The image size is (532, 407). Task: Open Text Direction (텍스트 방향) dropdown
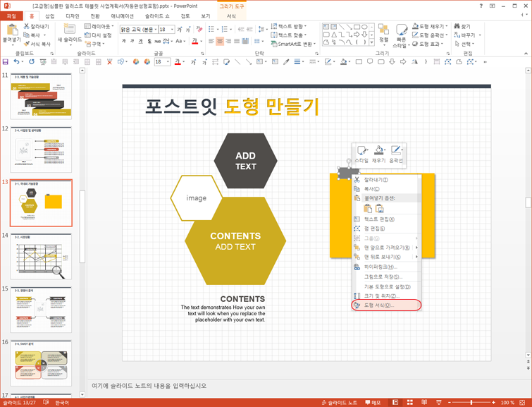pos(289,26)
